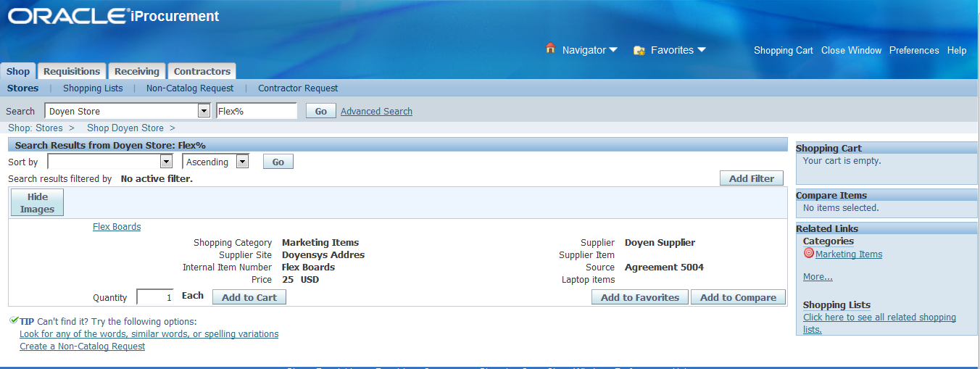
Task: Click the Doyensys Addres supplier site value
Action: click(x=323, y=255)
